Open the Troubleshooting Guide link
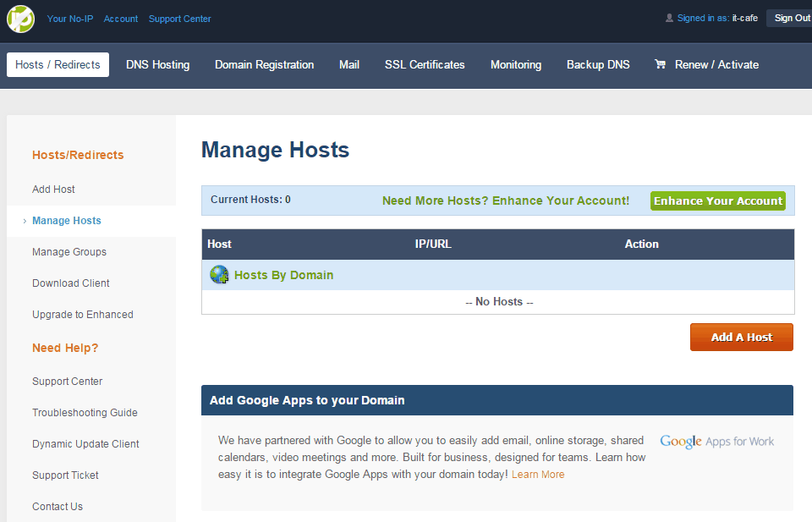 (85, 413)
